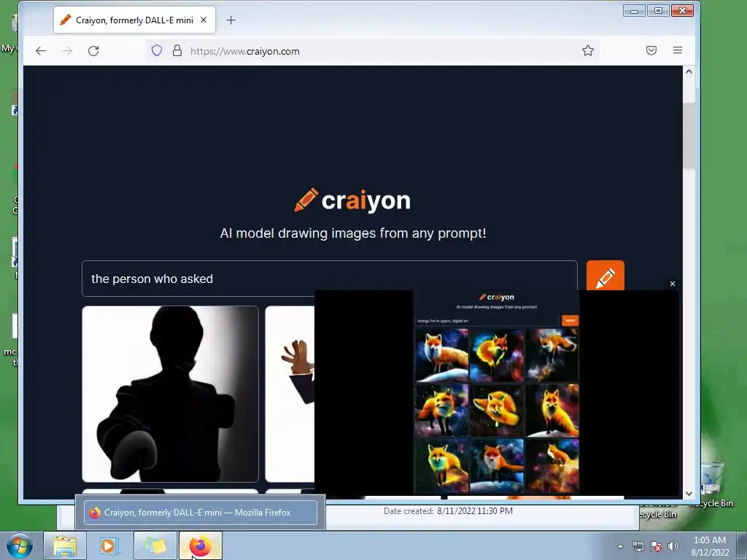747x560 pixels.
Task: Click the page scrollbar down arrow
Action: [689, 494]
